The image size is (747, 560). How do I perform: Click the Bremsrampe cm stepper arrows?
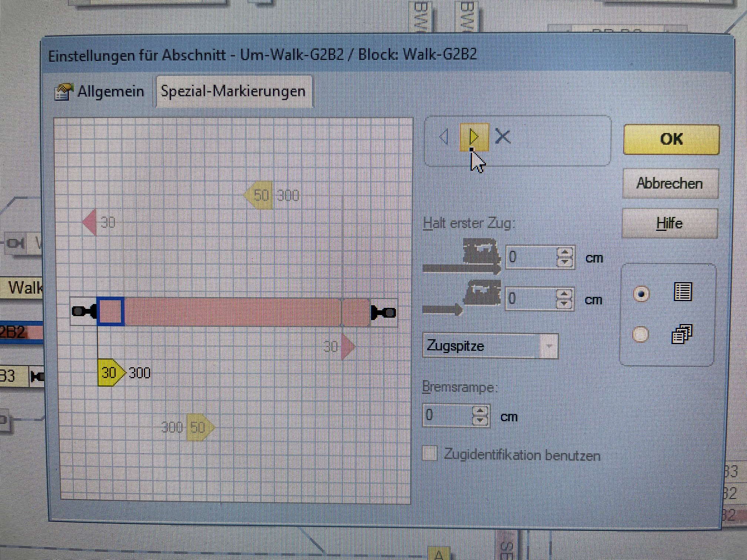coord(480,415)
